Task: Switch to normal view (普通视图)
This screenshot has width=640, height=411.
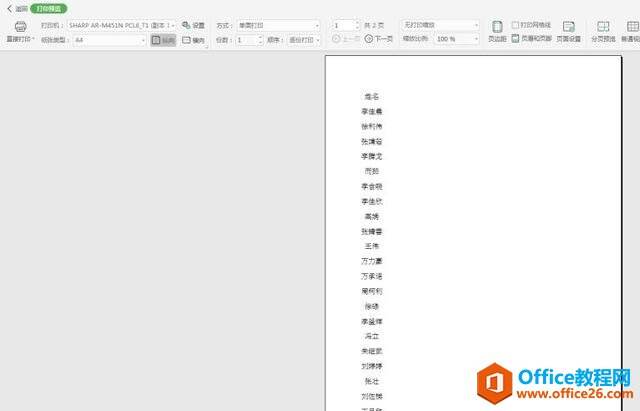Action: point(630,31)
